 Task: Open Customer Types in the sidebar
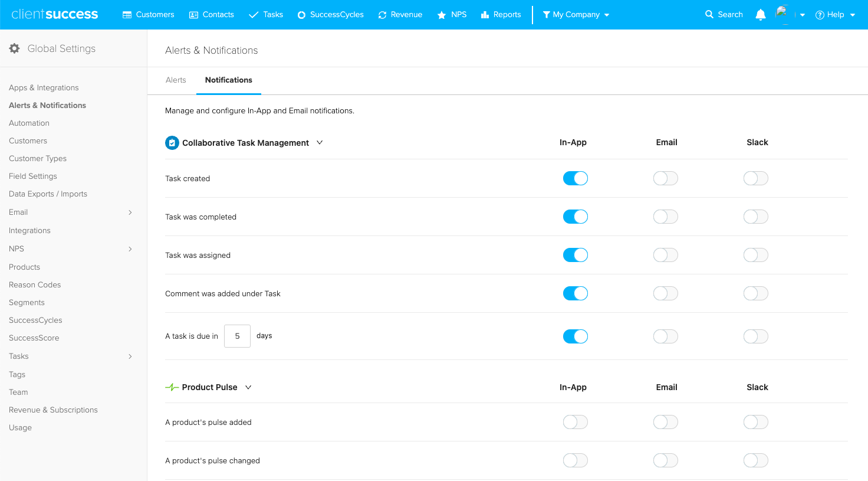[x=38, y=158]
